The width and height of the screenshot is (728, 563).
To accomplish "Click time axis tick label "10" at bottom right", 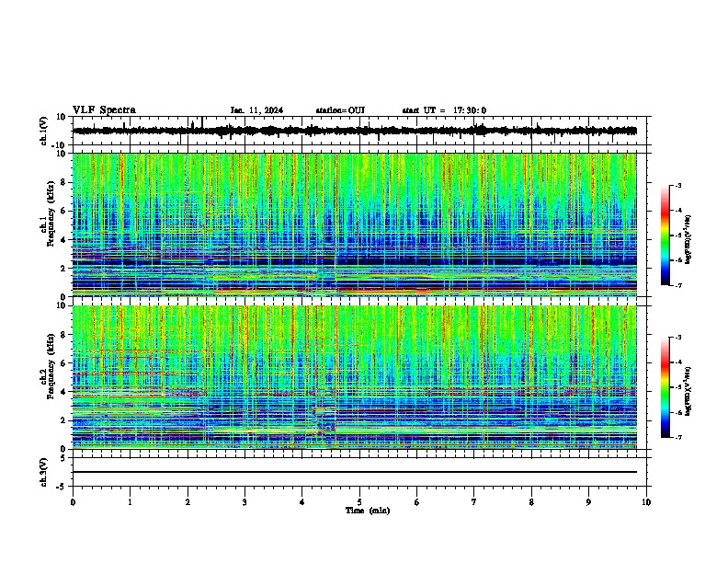I will 646,502.
